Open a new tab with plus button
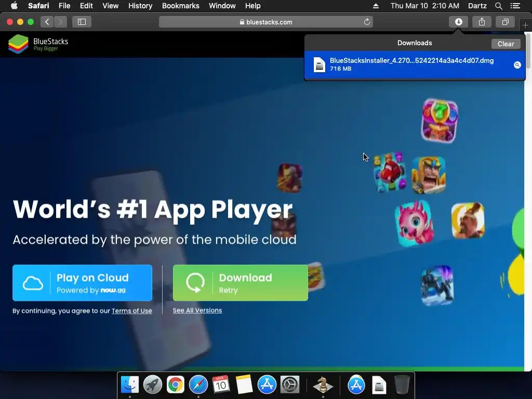The height and width of the screenshot is (399, 532). pos(525,25)
